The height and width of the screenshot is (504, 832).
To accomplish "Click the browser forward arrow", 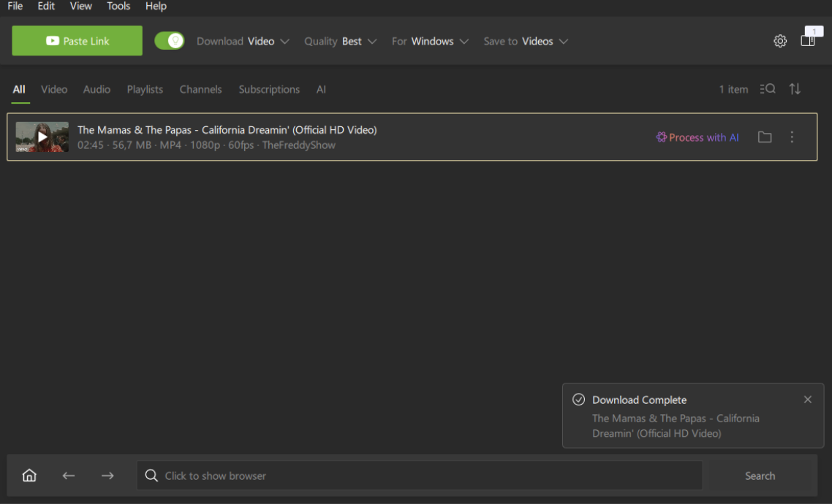I will tap(107, 476).
